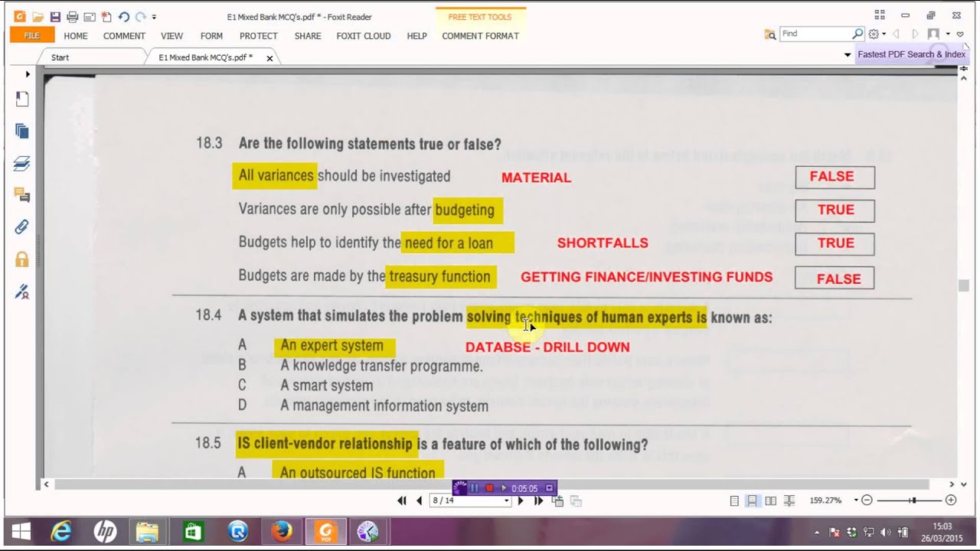
Task: Save the document with the floppy disk icon
Action: coord(55,17)
